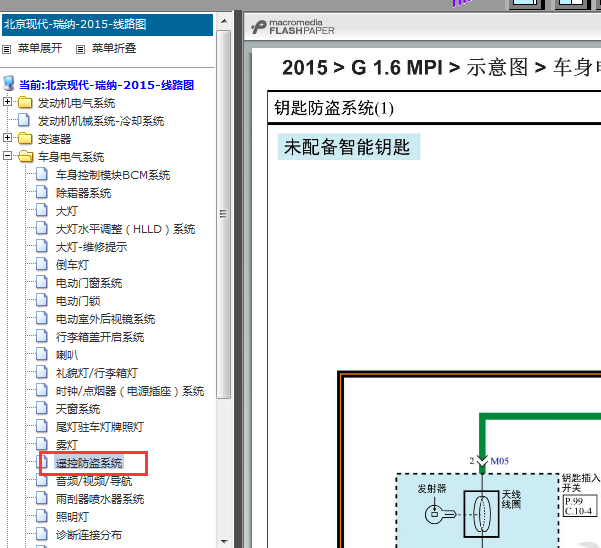Click 菜单展开 to expand the whole menu
The image size is (601, 548).
coord(40,48)
